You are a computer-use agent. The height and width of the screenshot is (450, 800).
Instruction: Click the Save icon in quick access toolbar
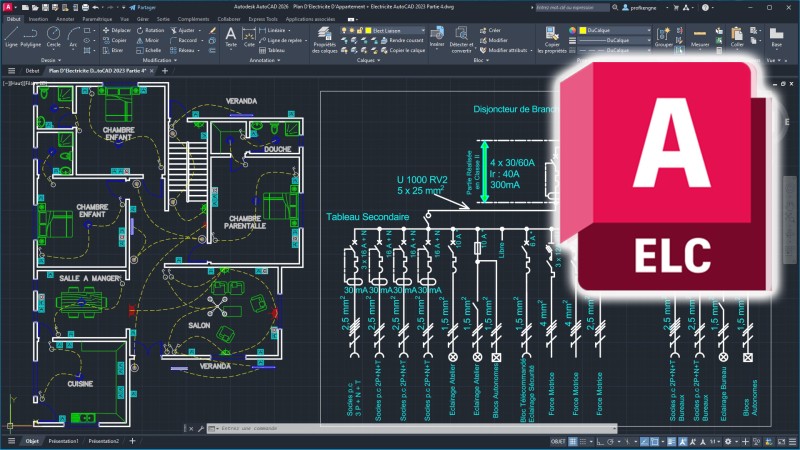[x=45, y=8]
